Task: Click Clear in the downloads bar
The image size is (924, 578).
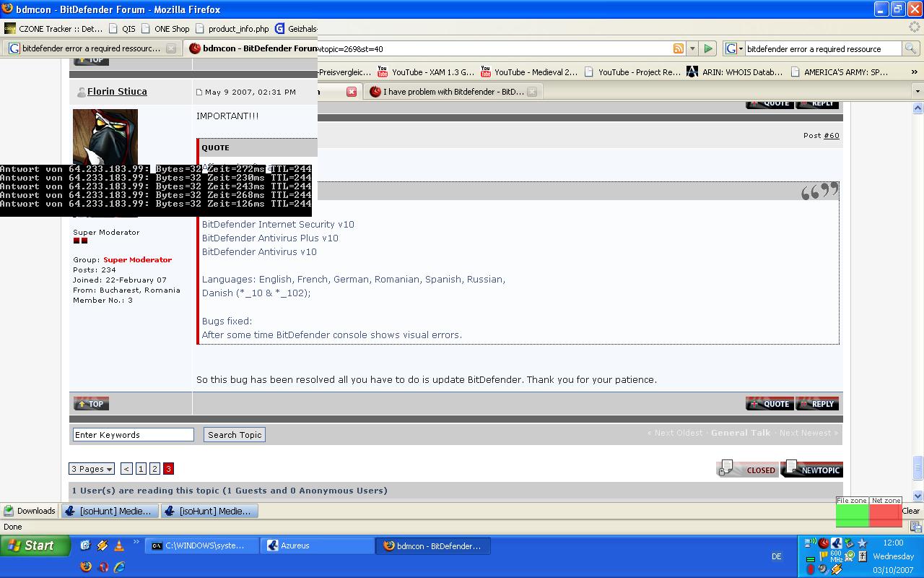Action: (911, 511)
